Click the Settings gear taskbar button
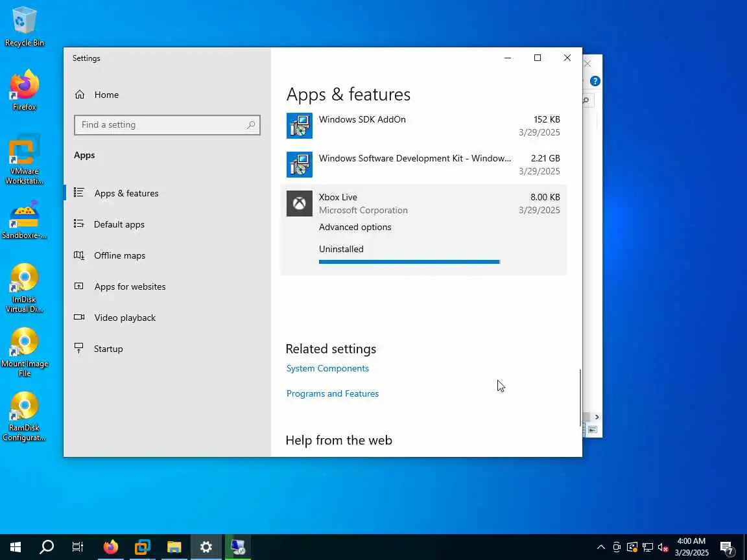Image resolution: width=747 pixels, height=560 pixels. [206, 546]
